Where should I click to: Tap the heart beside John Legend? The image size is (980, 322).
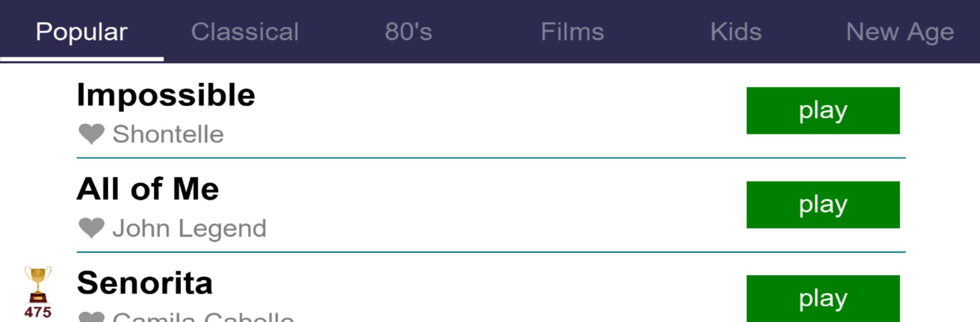point(91,228)
